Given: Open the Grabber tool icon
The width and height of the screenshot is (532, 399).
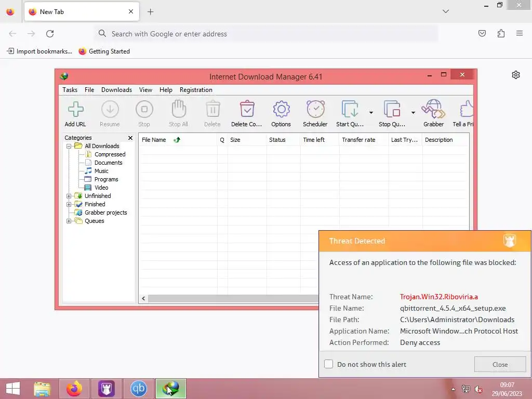Looking at the screenshot, I should click(x=433, y=109).
